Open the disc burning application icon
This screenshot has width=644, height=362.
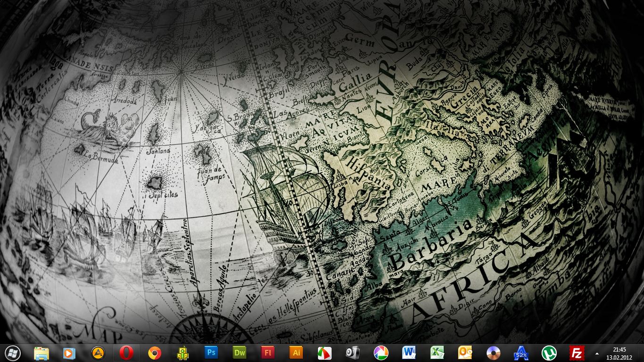[493, 353]
